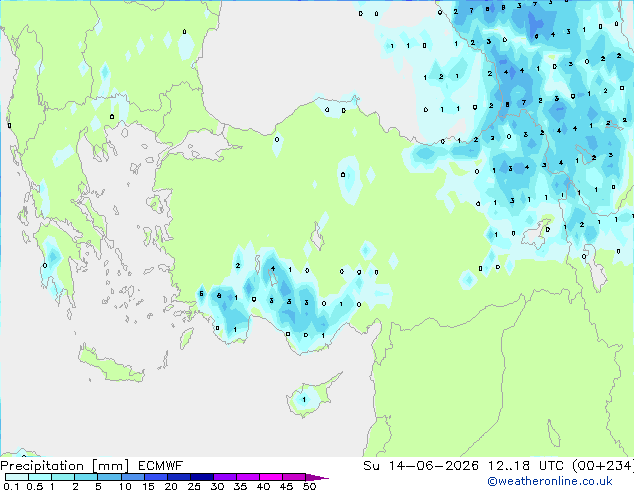This screenshot has height=490, width=634.
Task: Select the '45' legend scale label
Action: click(x=286, y=486)
